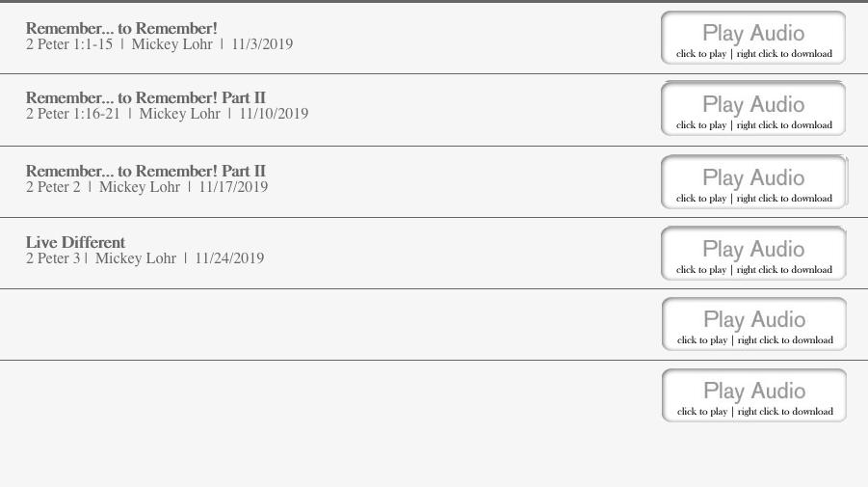Click the "2 Peter 1:16-21" passage text
The image size is (868, 487).
click(73, 114)
